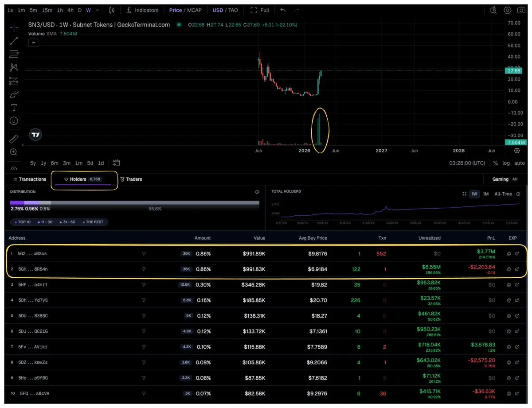Open the filter funnel for 5Dh...Yd7yS
Image resolution: width=532 pixels, height=408 pixels.
coord(143,300)
